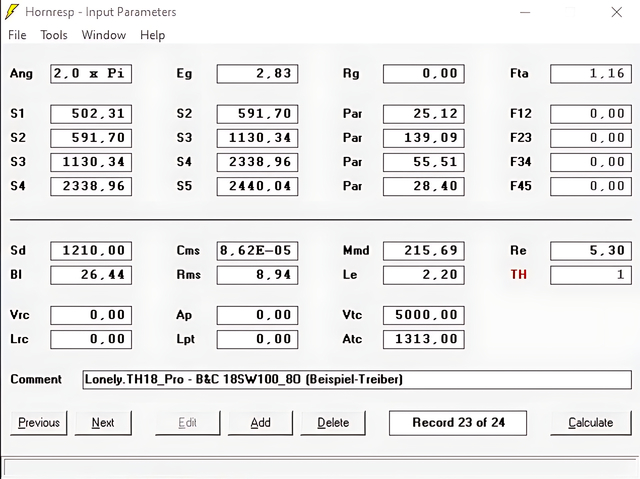640x479 pixels.
Task: Select the Re field 5,30
Action: pos(591,251)
